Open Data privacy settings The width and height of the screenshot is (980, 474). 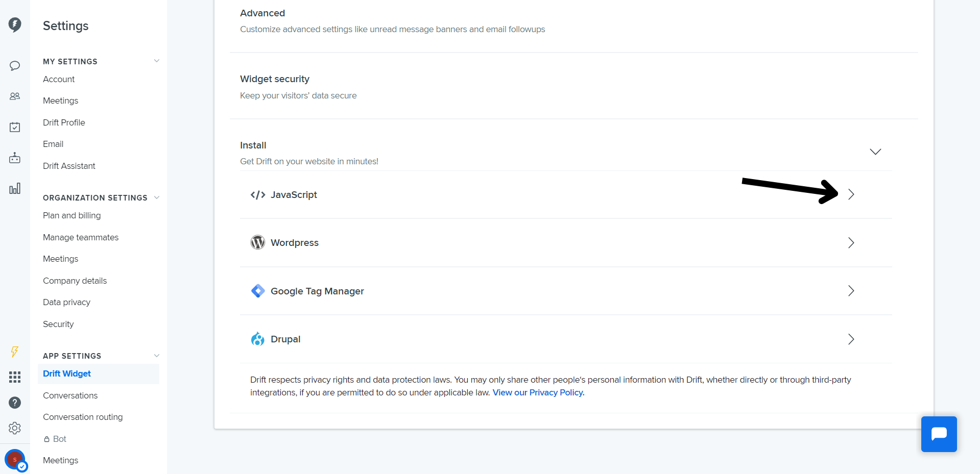click(x=66, y=302)
